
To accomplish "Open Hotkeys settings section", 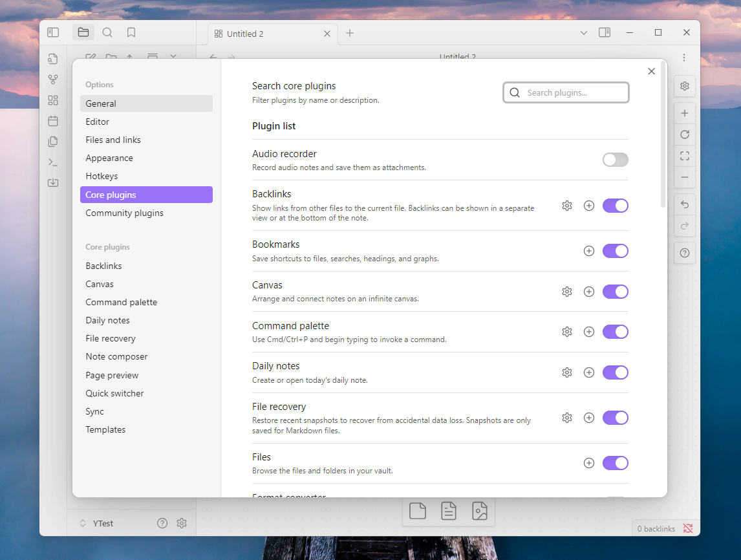I will point(147,177).
